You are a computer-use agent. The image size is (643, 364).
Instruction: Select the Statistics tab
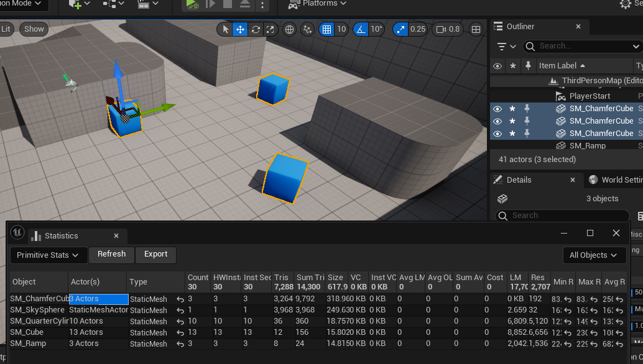pyautogui.click(x=61, y=236)
